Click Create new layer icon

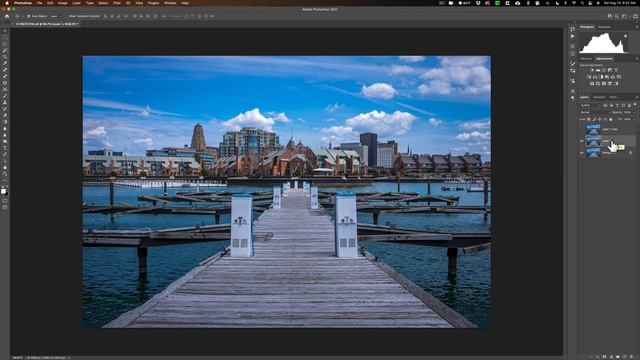point(624,357)
